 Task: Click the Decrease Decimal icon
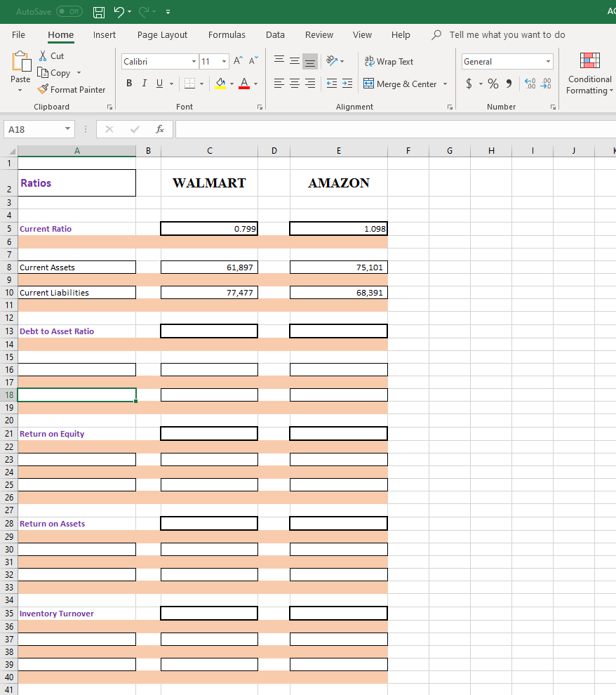point(547,84)
